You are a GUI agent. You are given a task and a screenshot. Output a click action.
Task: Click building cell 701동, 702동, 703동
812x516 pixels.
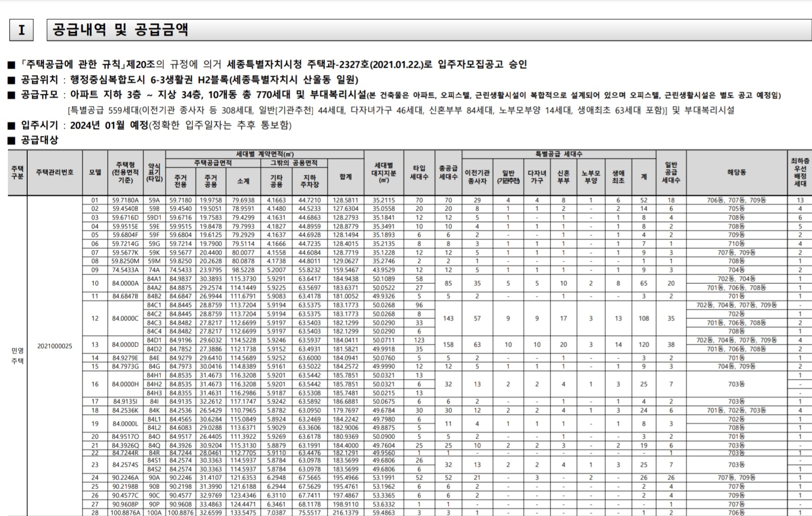pyautogui.click(x=736, y=410)
